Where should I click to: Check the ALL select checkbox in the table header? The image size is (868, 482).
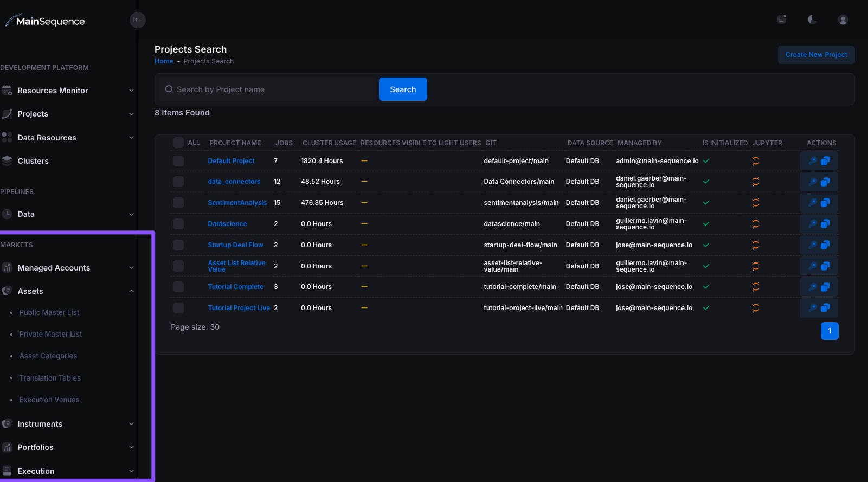pyautogui.click(x=178, y=143)
